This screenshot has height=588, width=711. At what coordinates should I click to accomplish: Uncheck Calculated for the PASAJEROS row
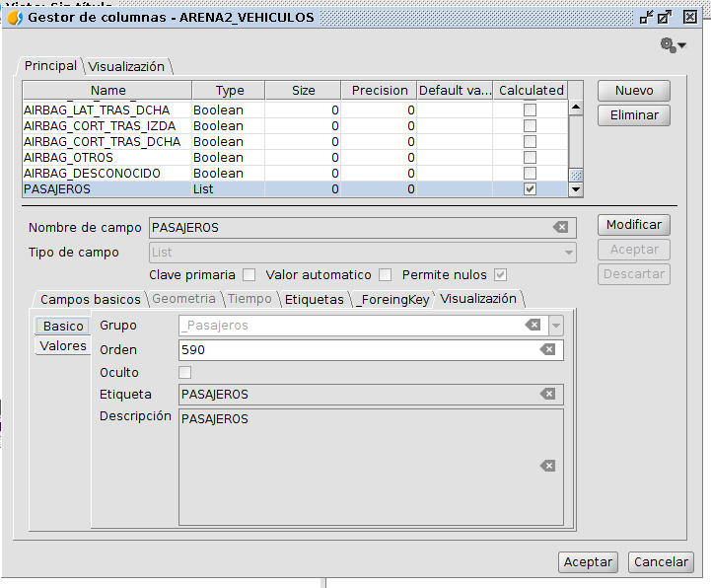tap(531, 188)
